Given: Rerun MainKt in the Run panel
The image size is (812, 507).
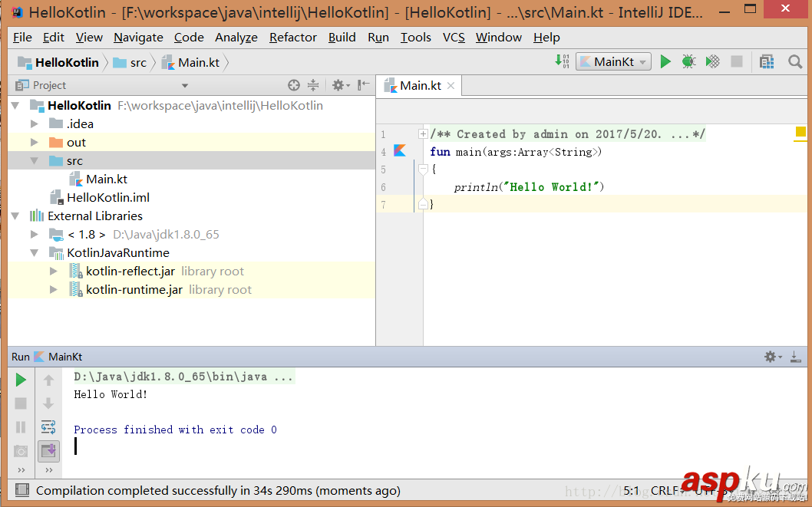Looking at the screenshot, I should (21, 380).
